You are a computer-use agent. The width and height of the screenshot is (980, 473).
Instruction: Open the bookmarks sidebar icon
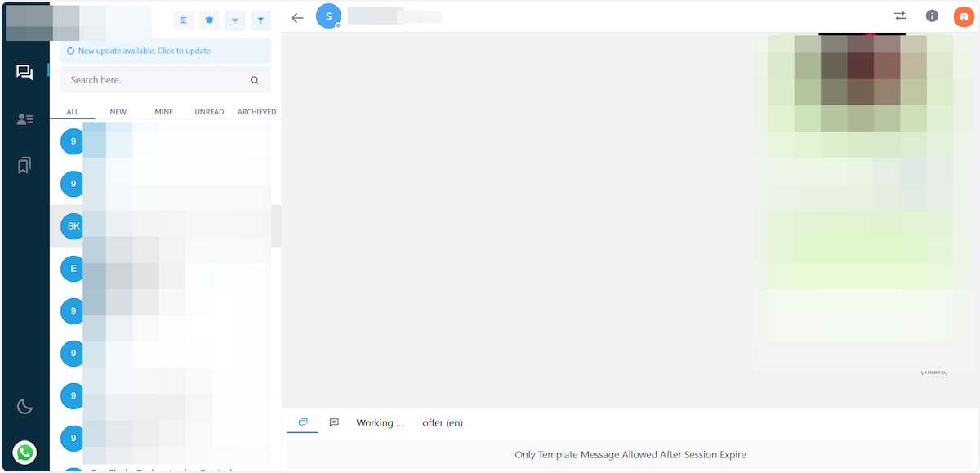click(x=24, y=166)
